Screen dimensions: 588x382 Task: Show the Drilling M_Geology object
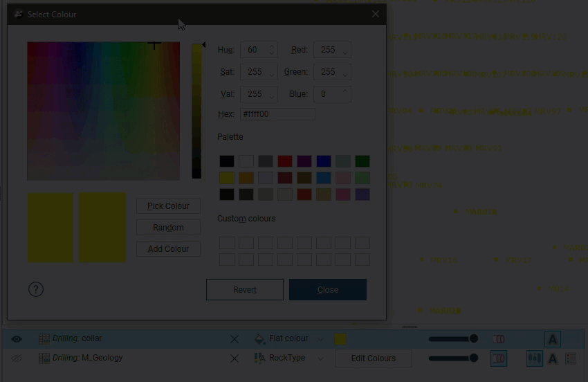pos(17,358)
